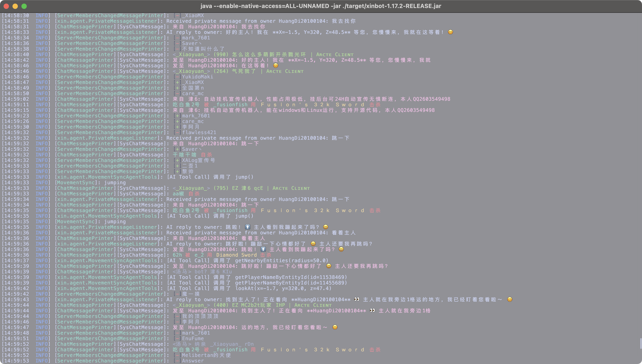Click lookAt(x=-1.7, y=320.0, z=47.4) tool call
This screenshot has height=364, width=642.
283,288
